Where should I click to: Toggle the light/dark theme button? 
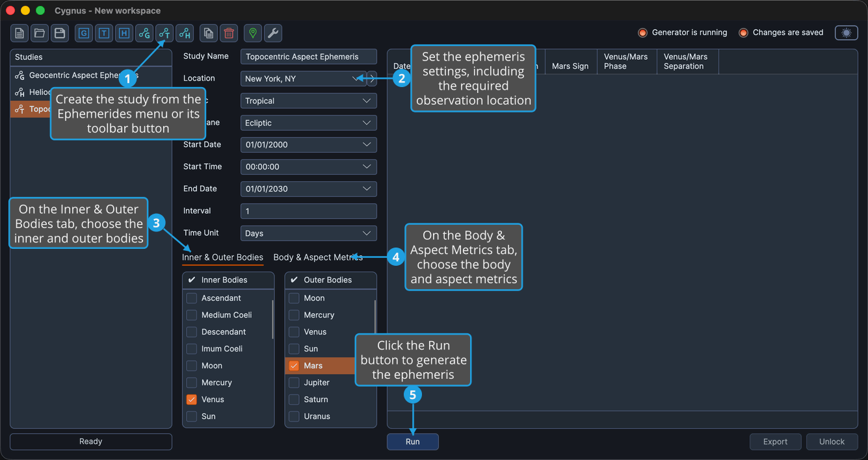pos(847,33)
